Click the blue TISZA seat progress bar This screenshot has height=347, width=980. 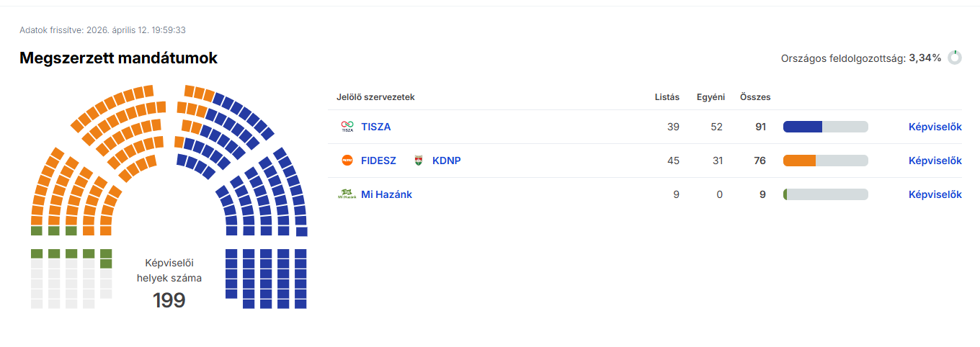coord(825,127)
